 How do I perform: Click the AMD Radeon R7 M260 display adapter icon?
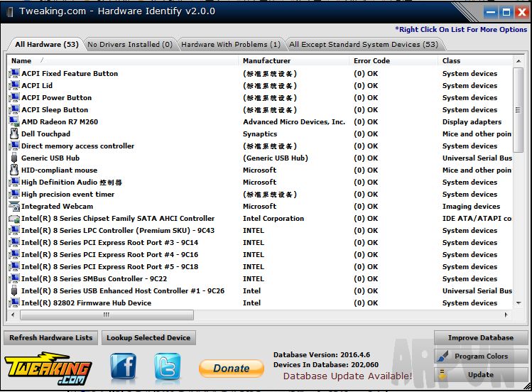pyautogui.click(x=14, y=121)
